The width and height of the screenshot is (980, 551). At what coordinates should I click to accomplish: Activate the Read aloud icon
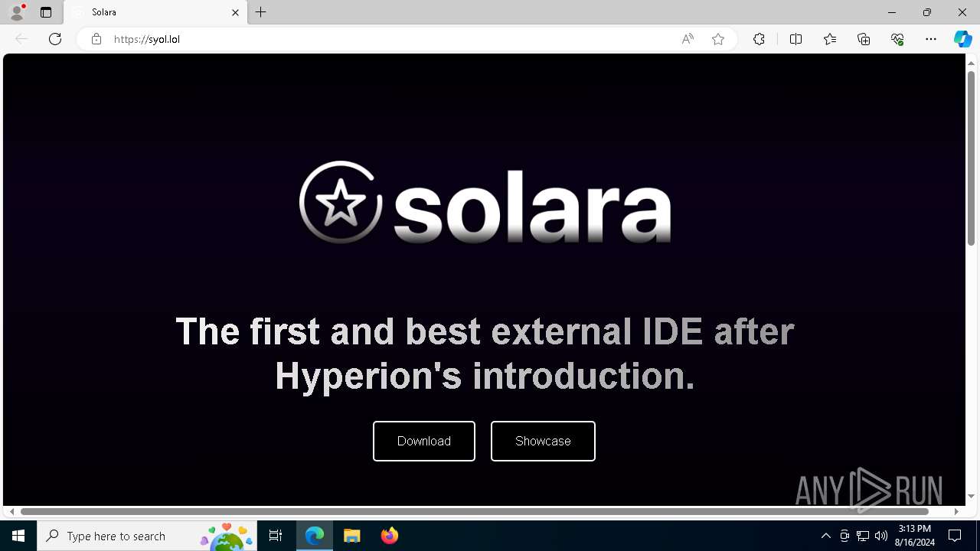pos(688,39)
